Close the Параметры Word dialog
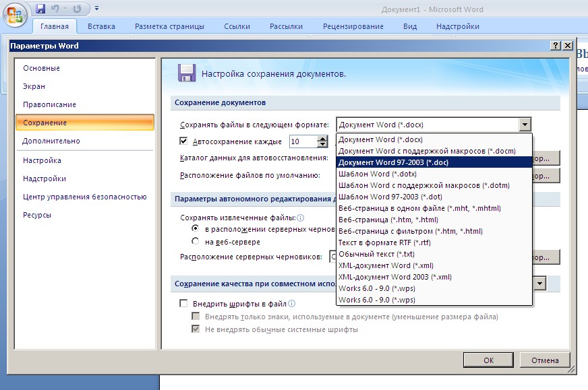 click(x=568, y=46)
